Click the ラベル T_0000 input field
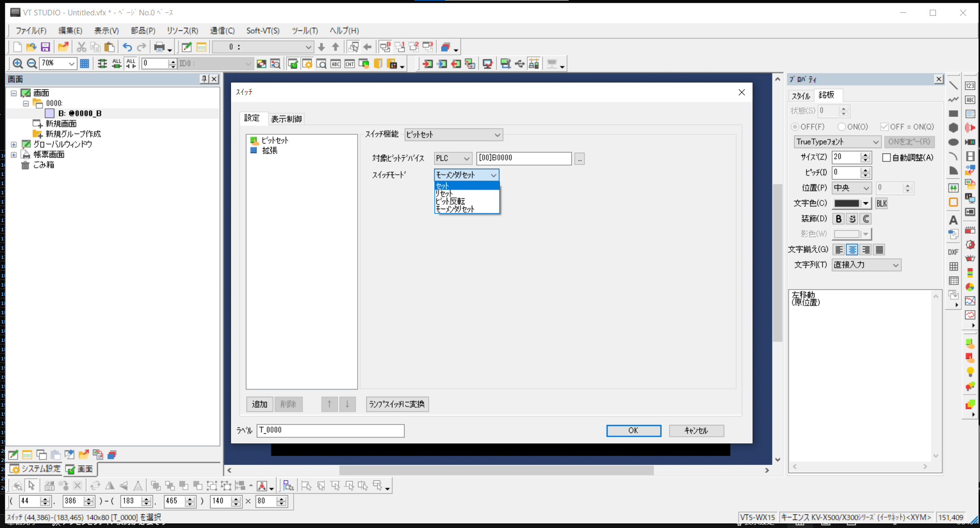The height and width of the screenshot is (528, 980). [330, 431]
